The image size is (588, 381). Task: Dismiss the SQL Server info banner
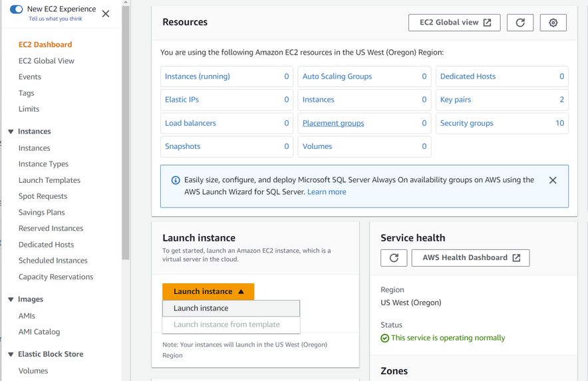click(x=553, y=180)
